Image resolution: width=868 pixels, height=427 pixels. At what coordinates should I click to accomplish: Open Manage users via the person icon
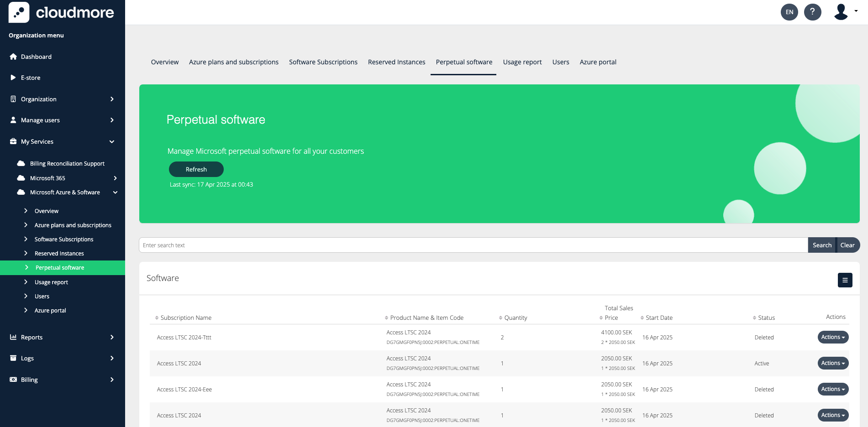pyautogui.click(x=13, y=120)
